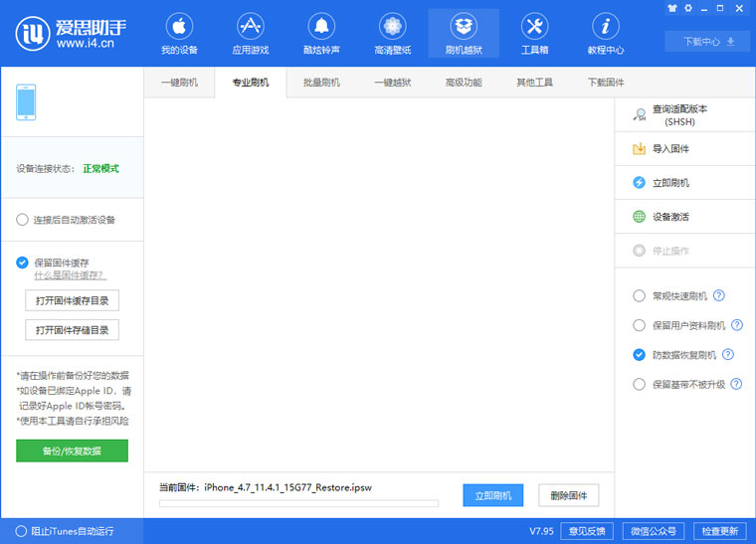This screenshot has width=756, height=544.
Task: Open help for 保留用户资料刷机
Action: point(737,325)
